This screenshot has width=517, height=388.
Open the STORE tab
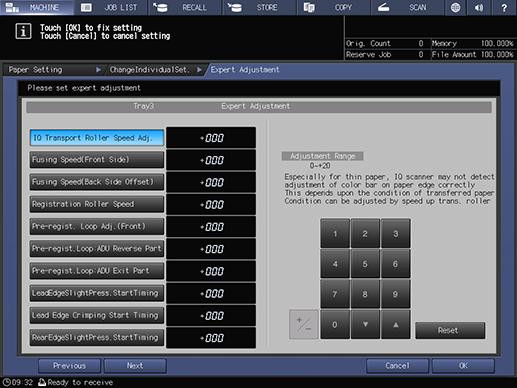(x=259, y=7)
